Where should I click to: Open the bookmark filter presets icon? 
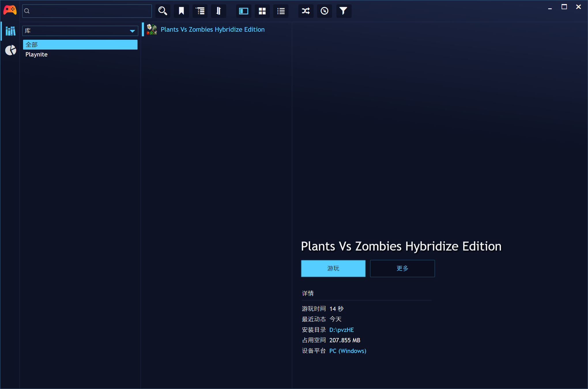pyautogui.click(x=181, y=11)
